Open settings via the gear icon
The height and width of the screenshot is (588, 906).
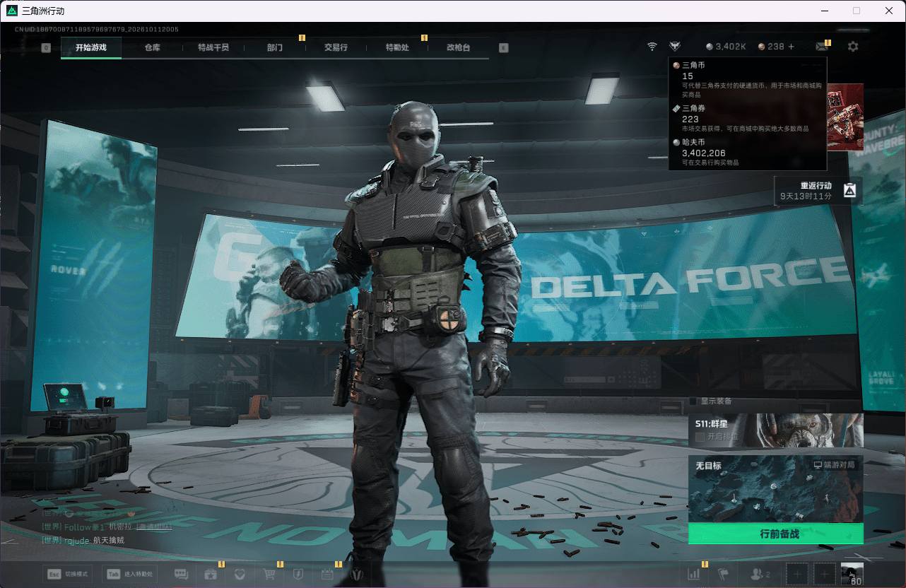pos(853,47)
